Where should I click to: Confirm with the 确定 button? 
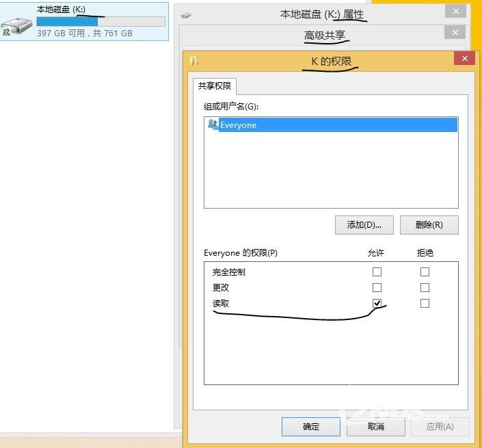(311, 426)
